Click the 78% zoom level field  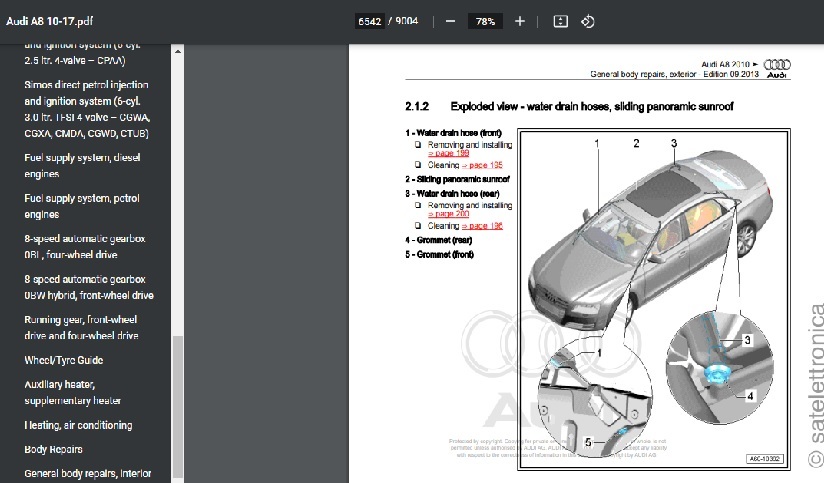(x=485, y=21)
